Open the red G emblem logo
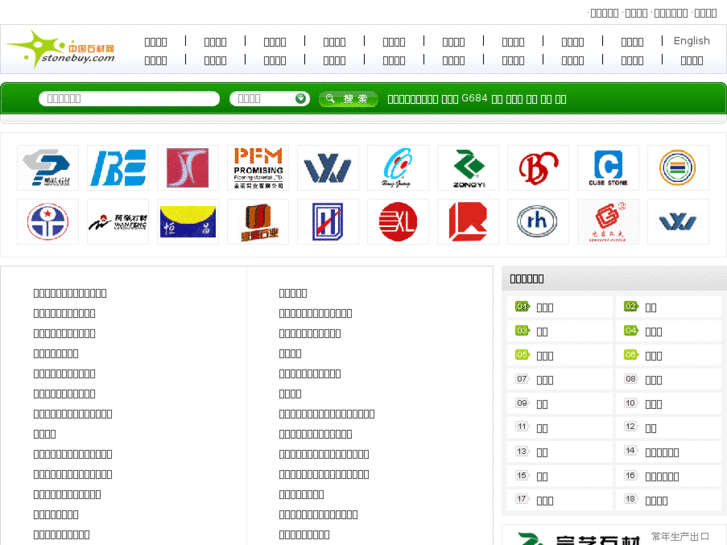The image size is (727, 545). click(x=608, y=222)
